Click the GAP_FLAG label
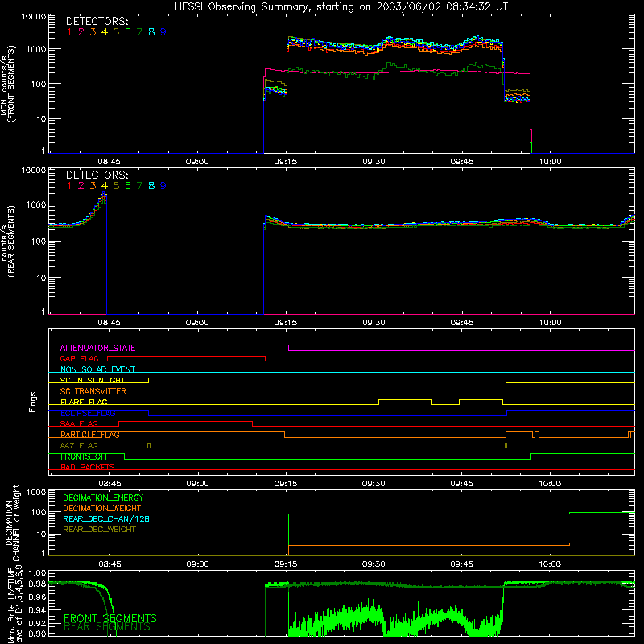644x644 pixels. 79,358
